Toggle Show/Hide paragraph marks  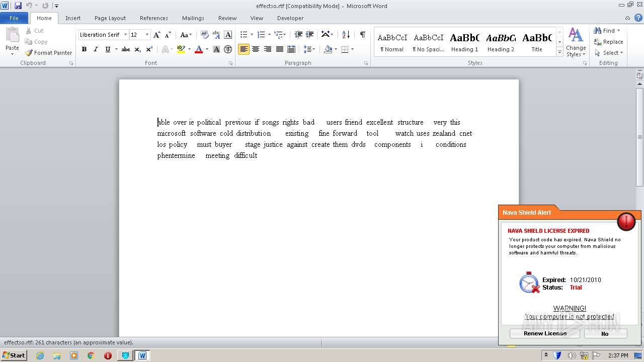pyautogui.click(x=362, y=35)
